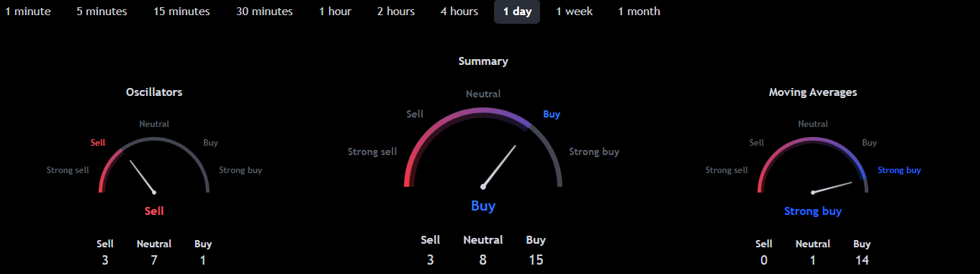Screen dimensions: 980x274
Task: Click the Summary Buy count of 15
Action: click(536, 260)
